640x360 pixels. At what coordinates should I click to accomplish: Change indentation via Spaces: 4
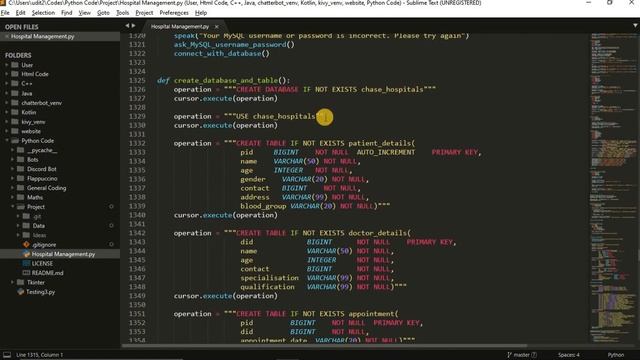tap(569, 355)
